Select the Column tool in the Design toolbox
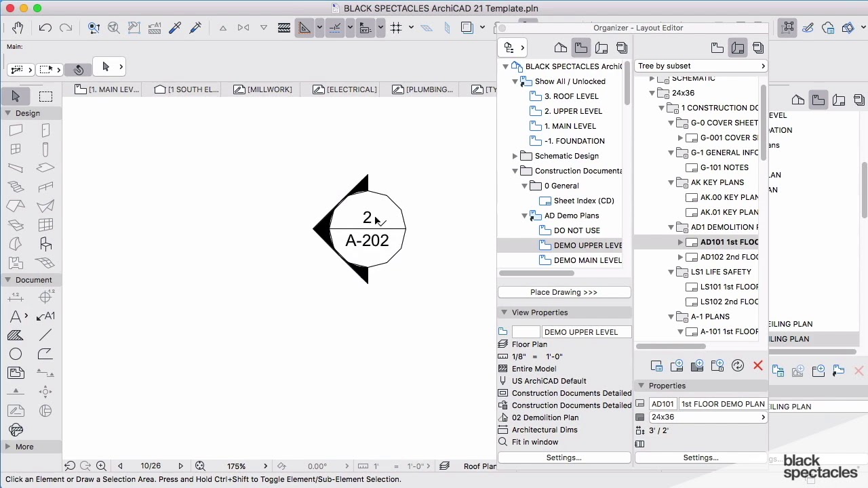The image size is (868, 488). [45, 149]
